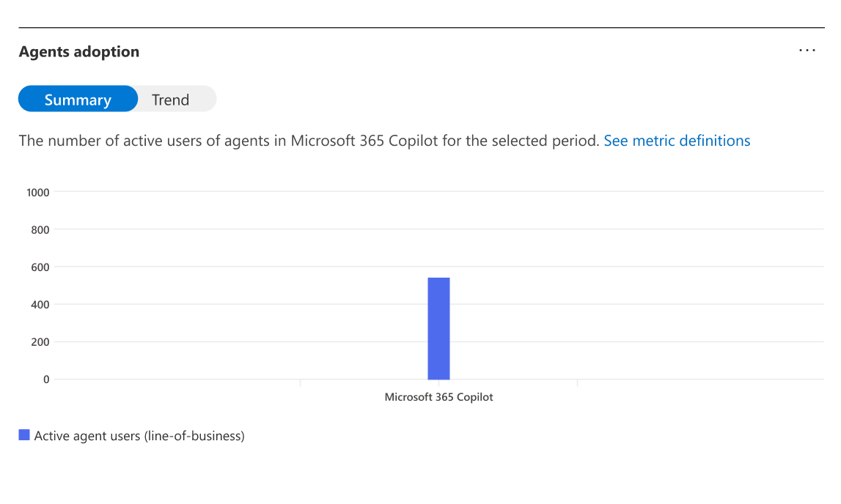Click the 200 y-axis label
The width and height of the screenshot is (841, 504).
pos(40,341)
